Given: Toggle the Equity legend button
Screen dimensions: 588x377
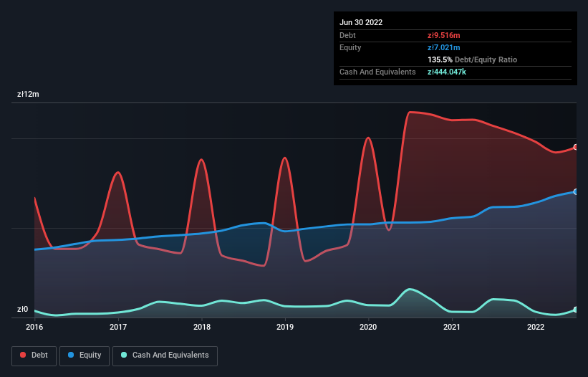Looking at the screenshot, I should pos(85,355).
